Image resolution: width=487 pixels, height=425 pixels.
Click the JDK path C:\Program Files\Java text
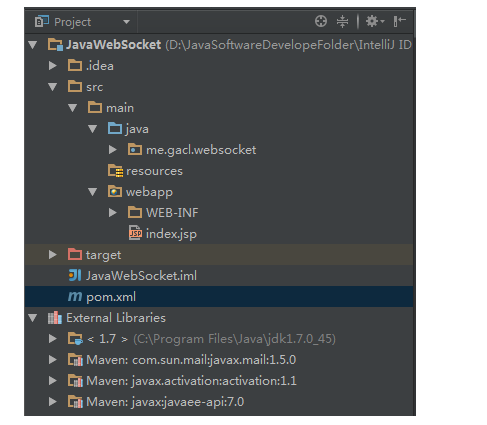pyautogui.click(x=234, y=339)
